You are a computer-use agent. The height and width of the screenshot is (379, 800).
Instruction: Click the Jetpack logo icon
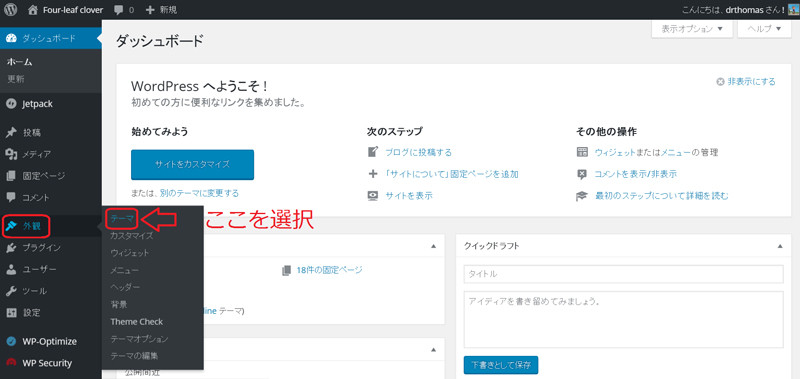(11, 104)
